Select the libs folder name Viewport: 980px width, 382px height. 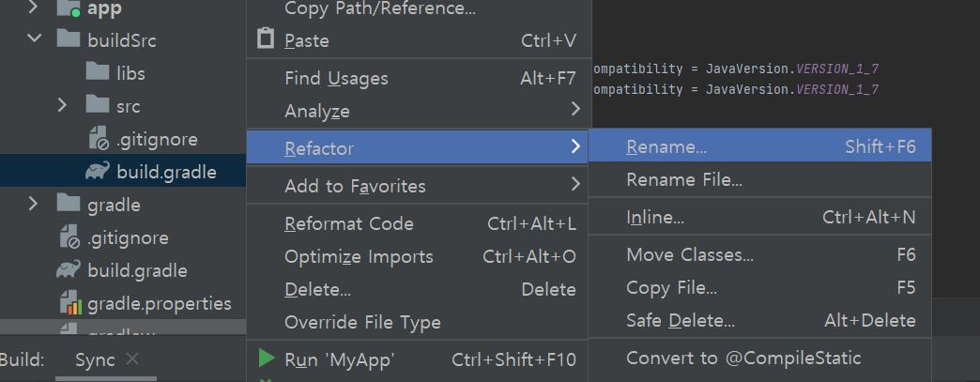pyautogui.click(x=130, y=73)
